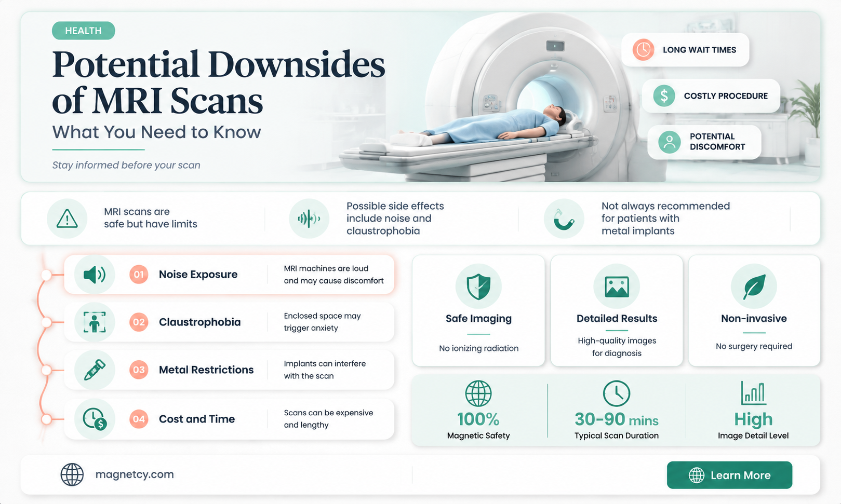This screenshot has width=841, height=504.
Task: Click the clock icon on Long Wait Times
Action: tap(643, 50)
